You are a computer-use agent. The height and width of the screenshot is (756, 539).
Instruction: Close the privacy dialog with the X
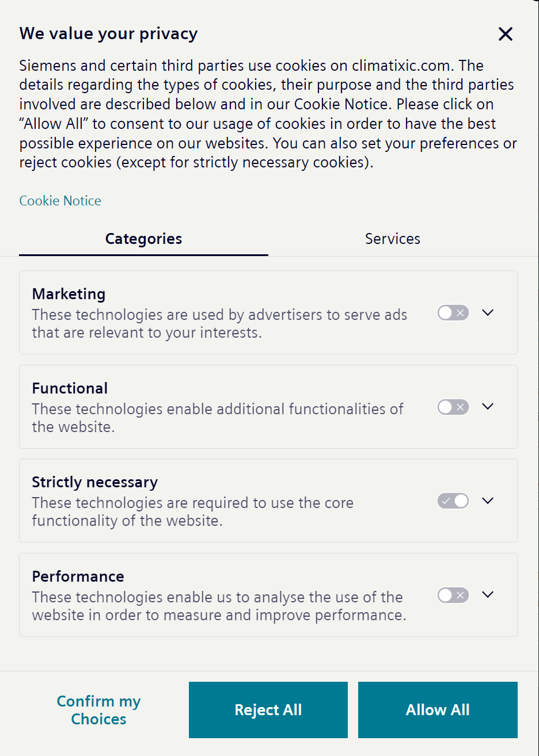506,34
